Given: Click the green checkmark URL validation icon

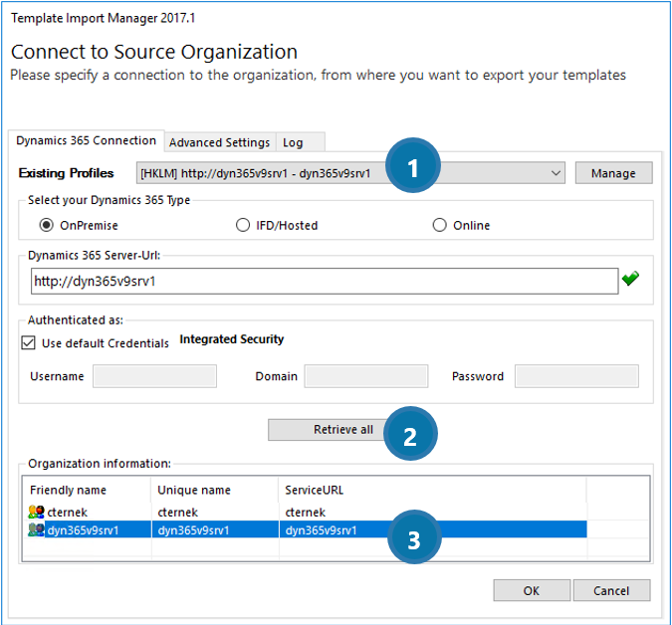Looking at the screenshot, I should (630, 279).
